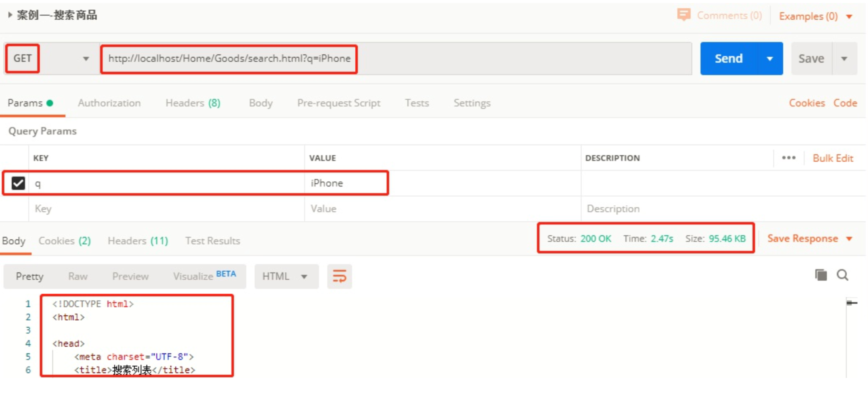The width and height of the screenshot is (868, 395).
Task: Expand the Examples (0) dropdown
Action: [x=849, y=16]
